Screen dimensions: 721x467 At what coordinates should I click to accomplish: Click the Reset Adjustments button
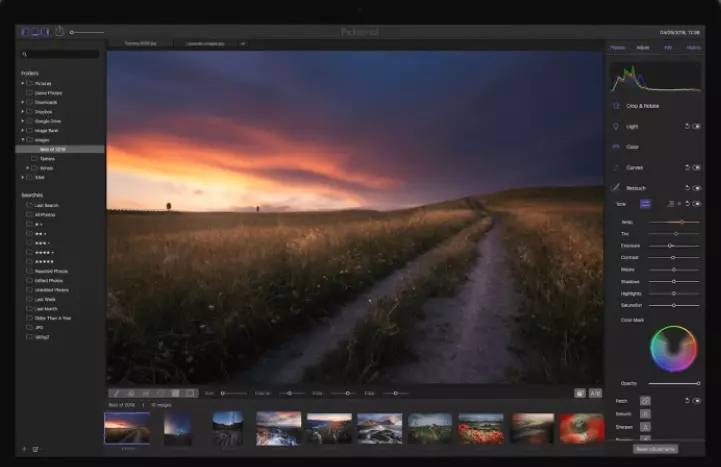655,449
